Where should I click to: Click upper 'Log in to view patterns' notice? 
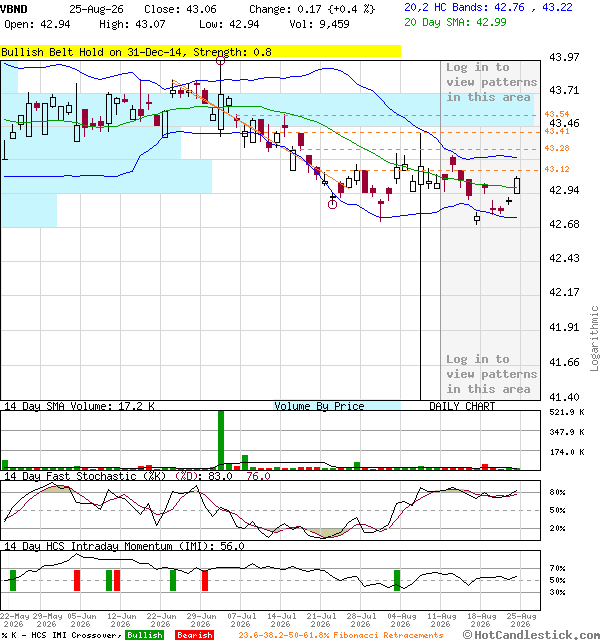coord(491,82)
